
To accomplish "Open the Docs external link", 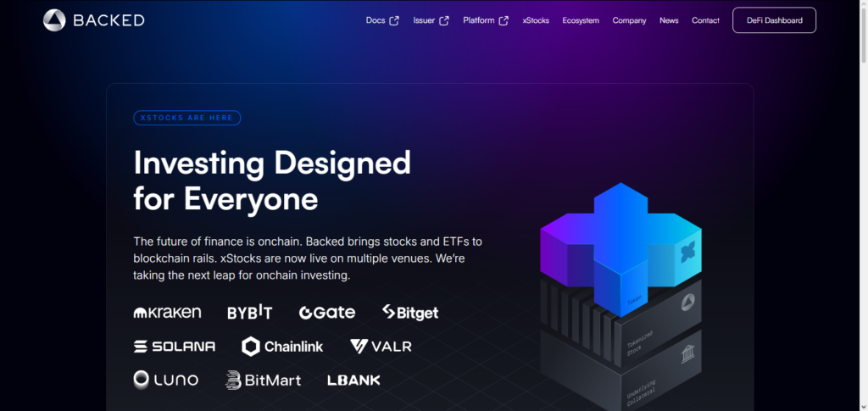I will (x=382, y=20).
